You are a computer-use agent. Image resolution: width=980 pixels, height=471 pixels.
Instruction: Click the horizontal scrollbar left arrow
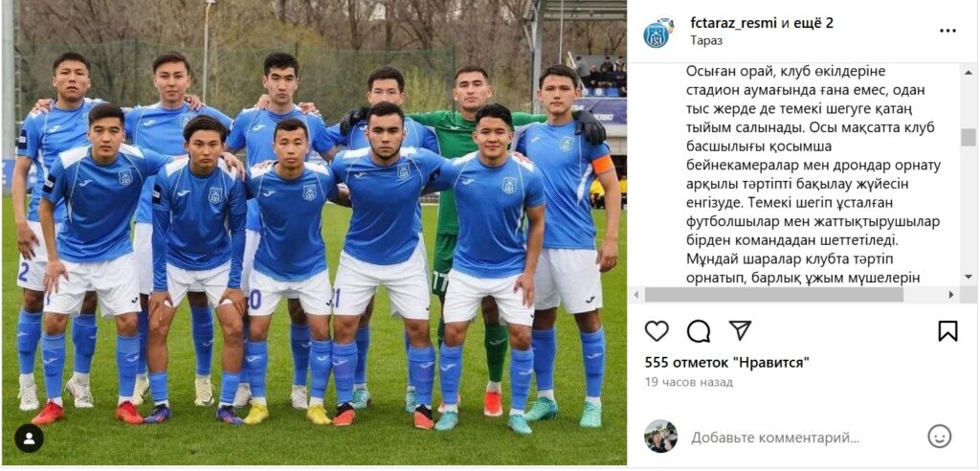click(x=635, y=295)
